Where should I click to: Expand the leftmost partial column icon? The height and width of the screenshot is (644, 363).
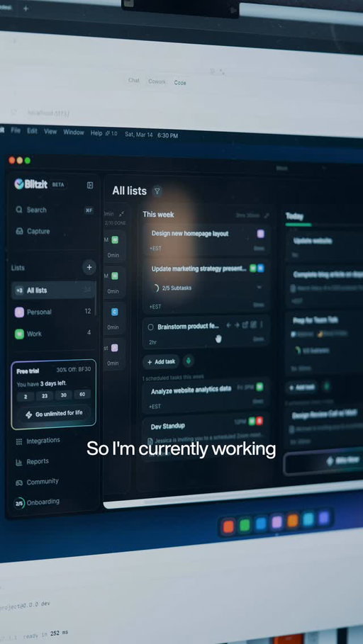[x=122, y=214]
